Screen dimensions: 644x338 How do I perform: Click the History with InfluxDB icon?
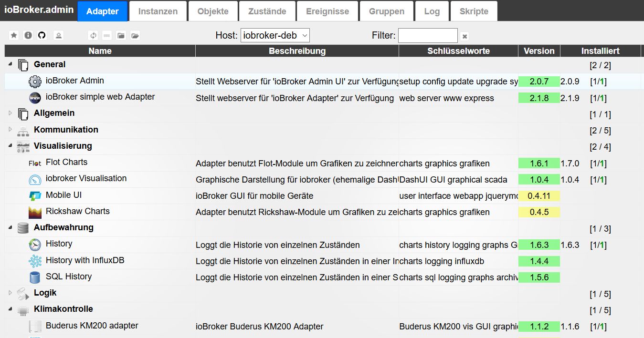pyautogui.click(x=35, y=261)
